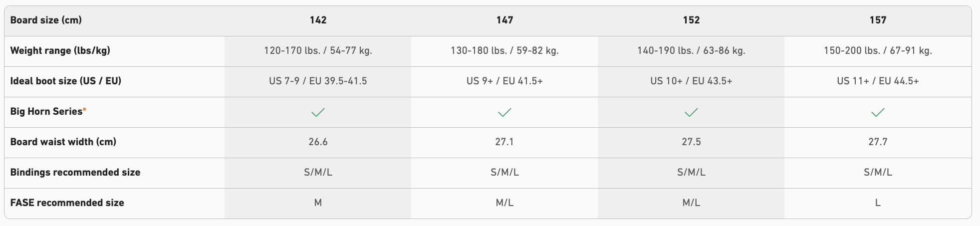The width and height of the screenshot is (980, 226).
Task: Click the orange asterisk after Big Horn Series
Action: tap(85, 109)
